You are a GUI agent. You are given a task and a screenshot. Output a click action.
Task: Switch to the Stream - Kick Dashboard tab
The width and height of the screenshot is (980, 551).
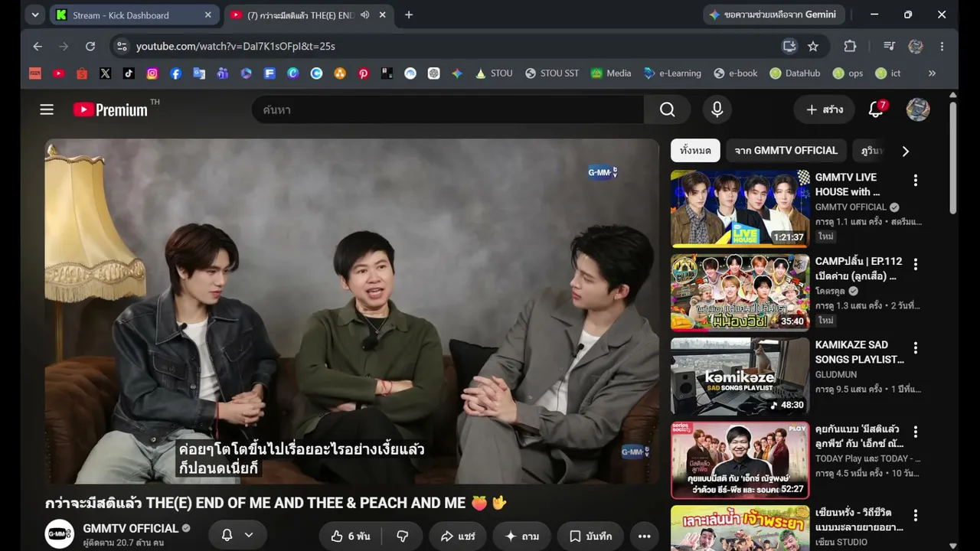click(135, 15)
